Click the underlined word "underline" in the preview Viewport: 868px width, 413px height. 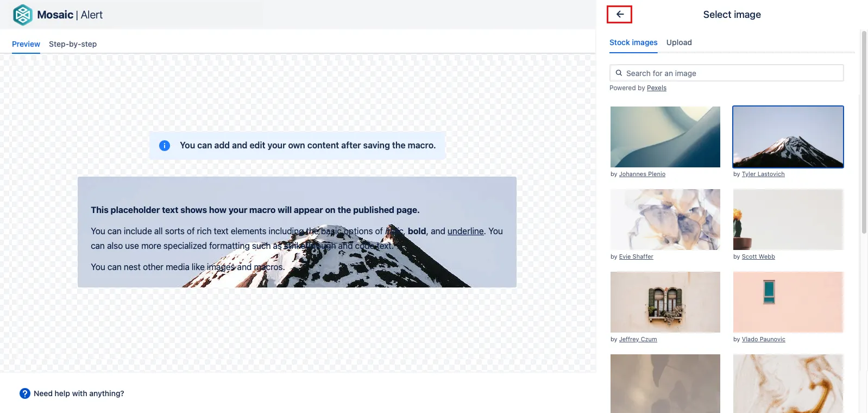tap(466, 231)
